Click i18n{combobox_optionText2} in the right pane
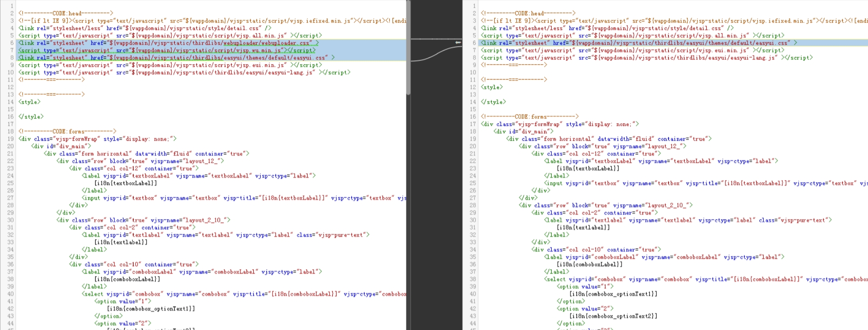The height and width of the screenshot is (330, 868). (x=613, y=316)
